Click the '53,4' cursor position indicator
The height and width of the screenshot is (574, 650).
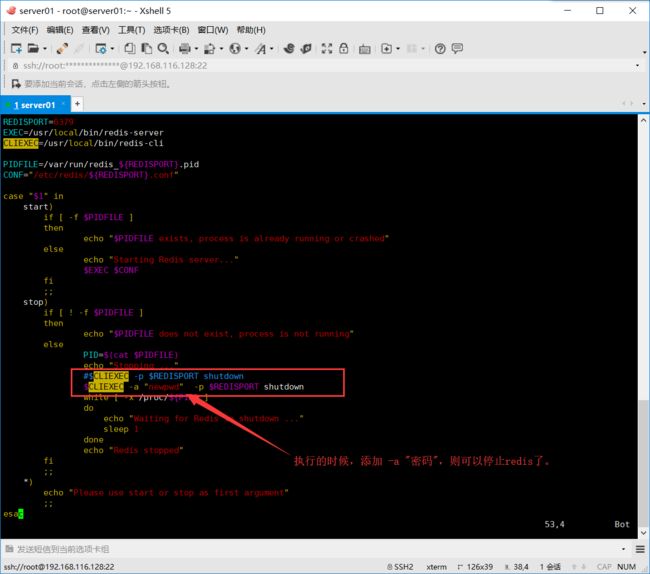click(554, 524)
